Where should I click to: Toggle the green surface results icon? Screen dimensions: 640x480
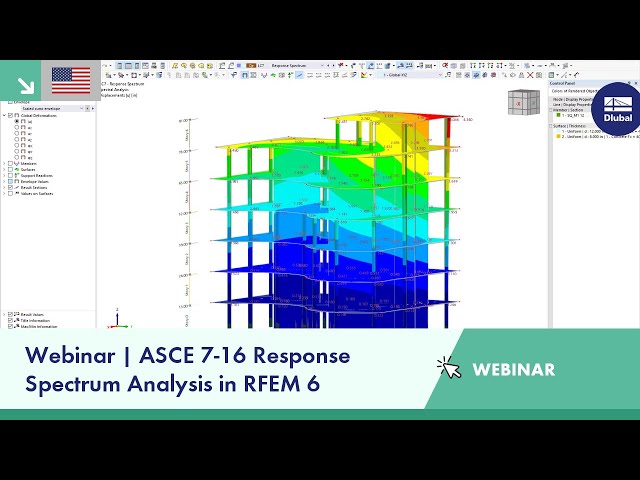point(273,75)
